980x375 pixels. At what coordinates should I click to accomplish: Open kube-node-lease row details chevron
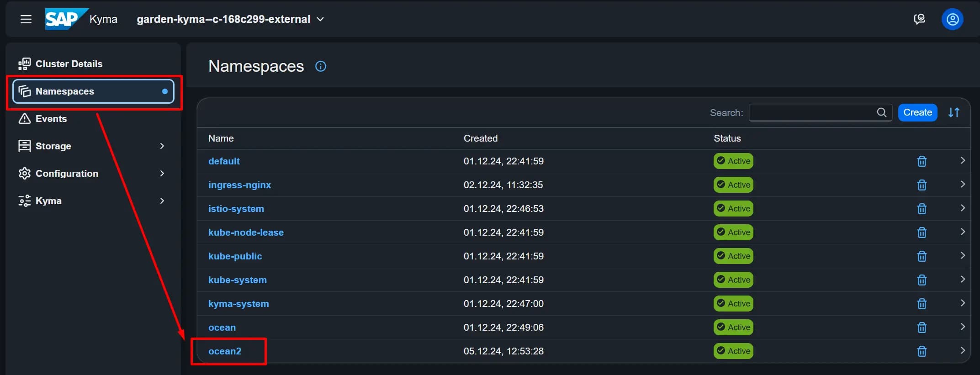pyautogui.click(x=963, y=232)
